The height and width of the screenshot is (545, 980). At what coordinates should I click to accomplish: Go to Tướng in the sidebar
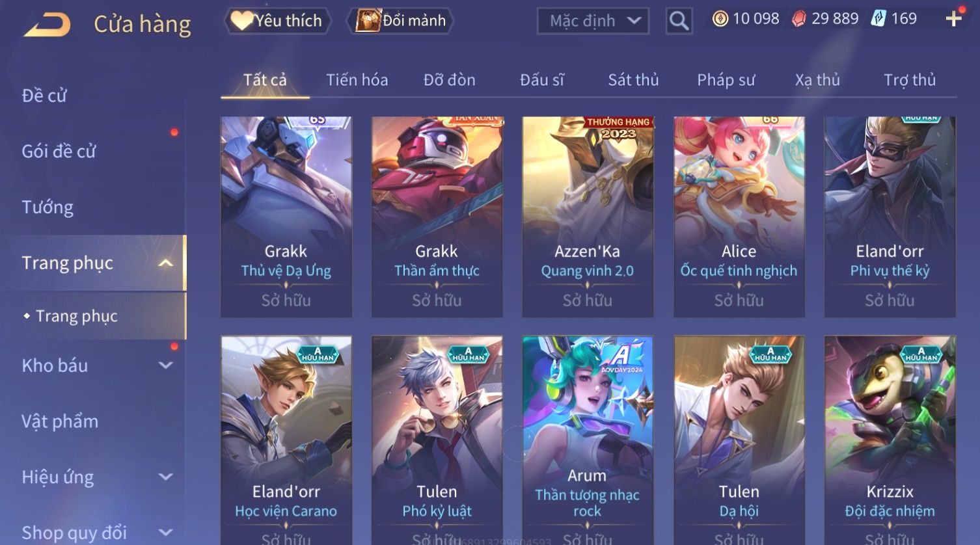48,207
